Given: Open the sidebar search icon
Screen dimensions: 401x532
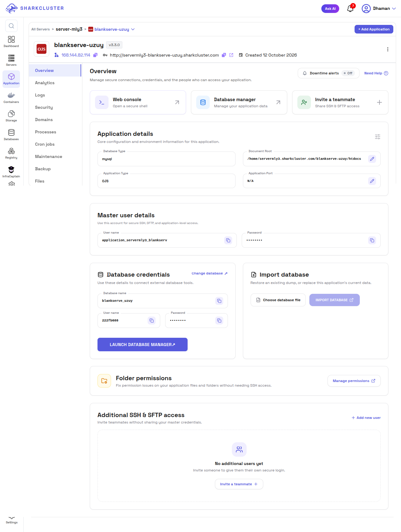Looking at the screenshot, I should pyautogui.click(x=11, y=26).
